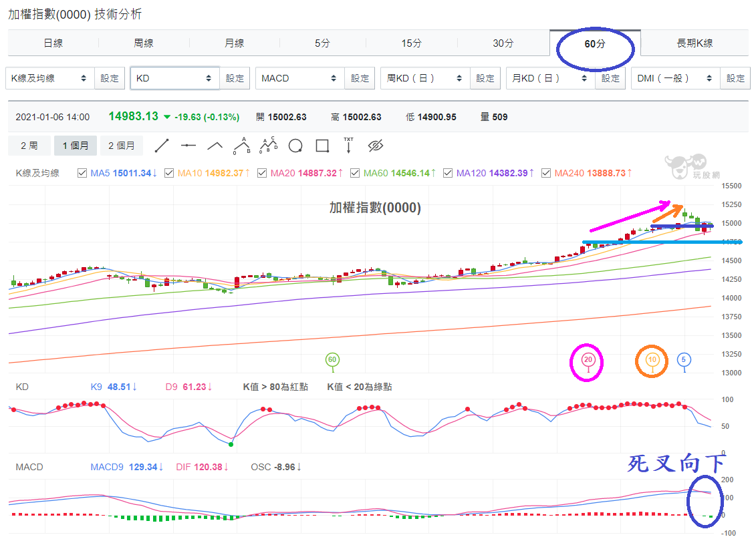Viewport: 756px width, 537px height.
Task: Set chart range to 2周
Action: point(29,146)
